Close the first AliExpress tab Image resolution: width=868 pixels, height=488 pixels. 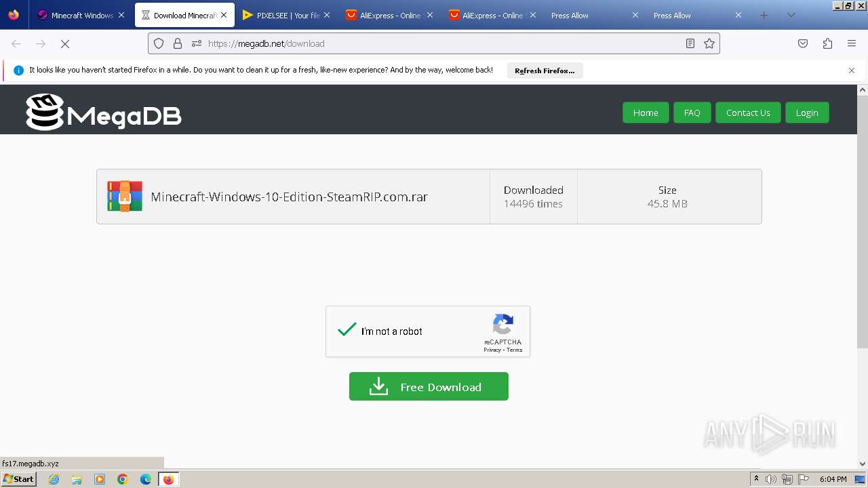[x=429, y=15]
